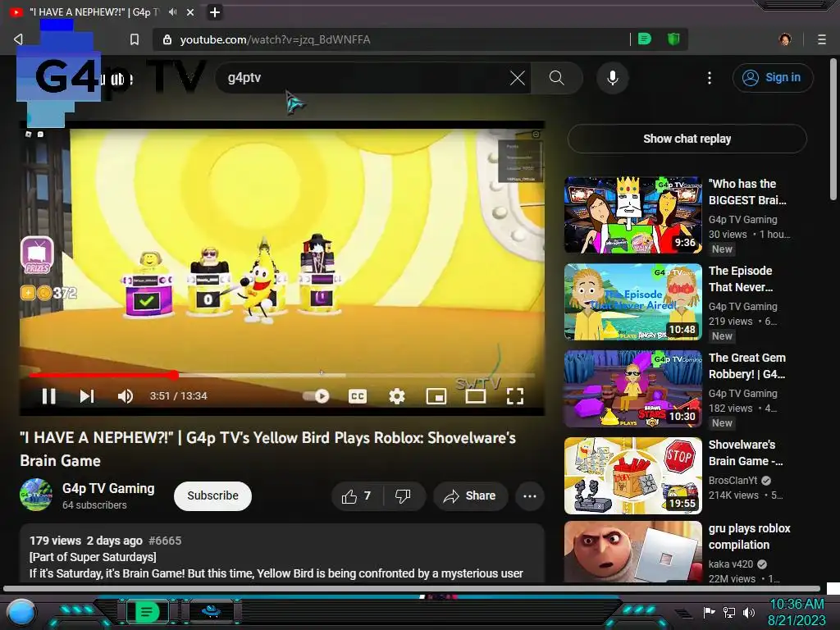Click the browser address bar URL
Screen dimensions: 840x630
pyautogui.click(x=275, y=39)
